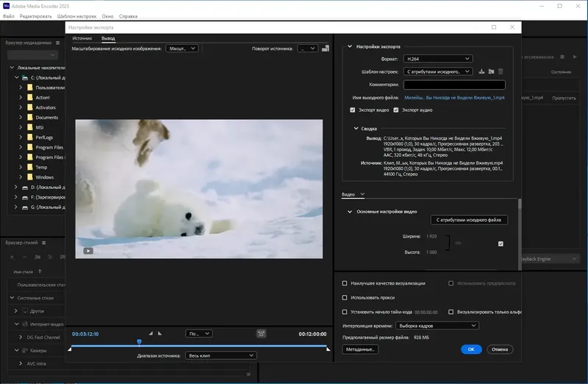Click the blue playhead on the timeline
The width and height of the screenshot is (588, 384).
click(139, 342)
